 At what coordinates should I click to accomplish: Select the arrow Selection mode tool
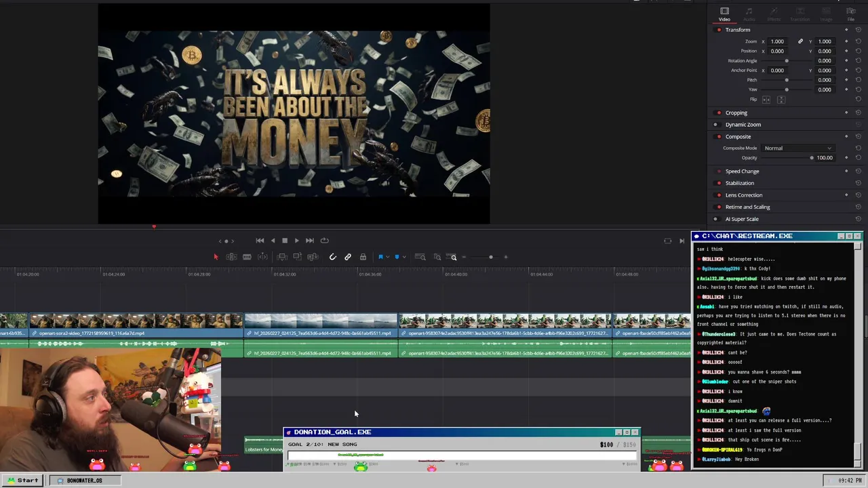point(216,257)
